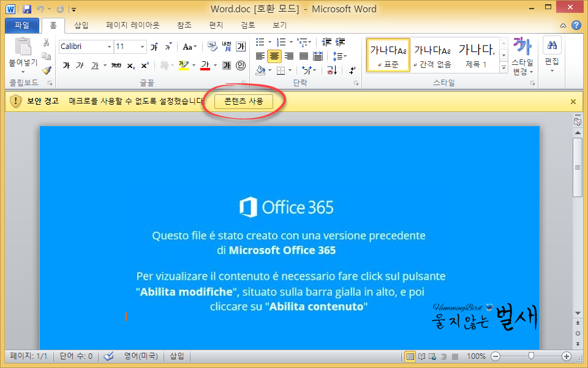Expand the styles gallery More arrow
The width and height of the screenshot is (588, 368).
504,67
